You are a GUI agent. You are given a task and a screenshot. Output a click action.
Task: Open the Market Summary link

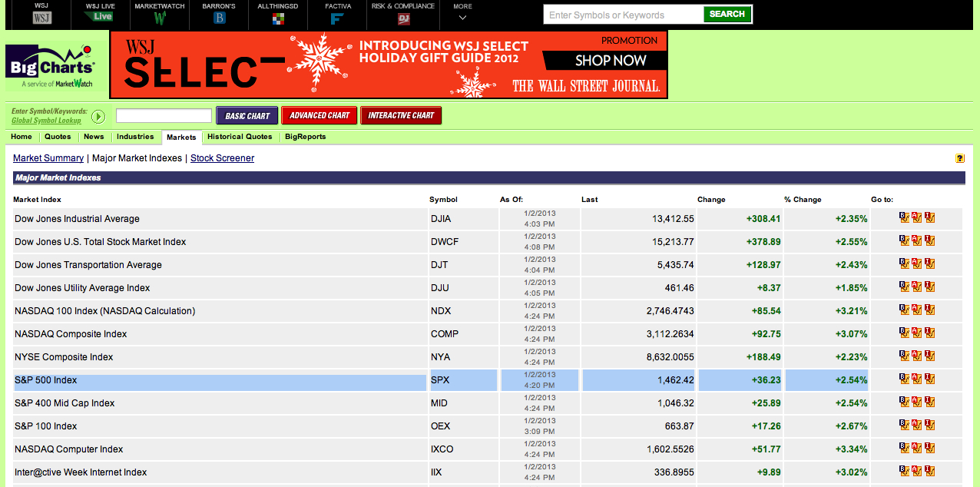point(48,158)
